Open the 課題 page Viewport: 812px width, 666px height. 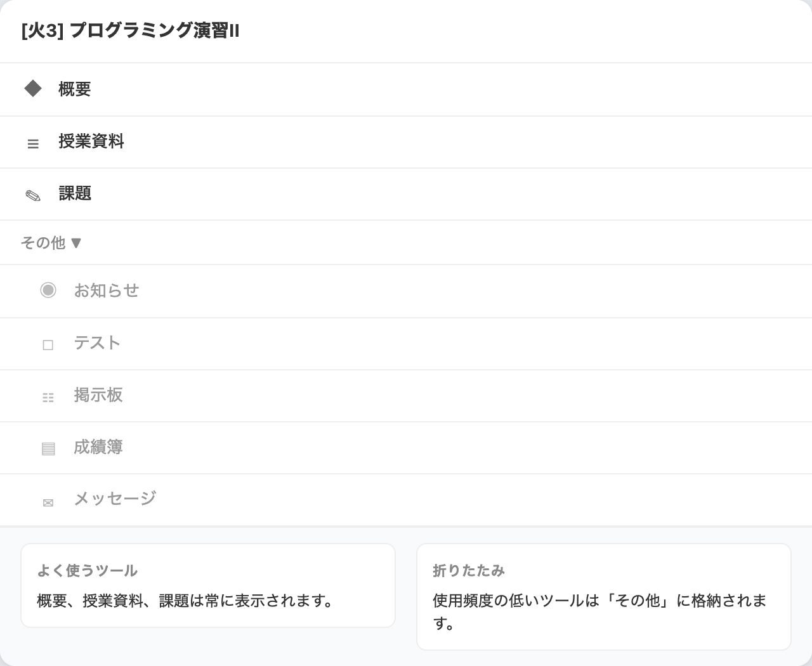(x=74, y=193)
